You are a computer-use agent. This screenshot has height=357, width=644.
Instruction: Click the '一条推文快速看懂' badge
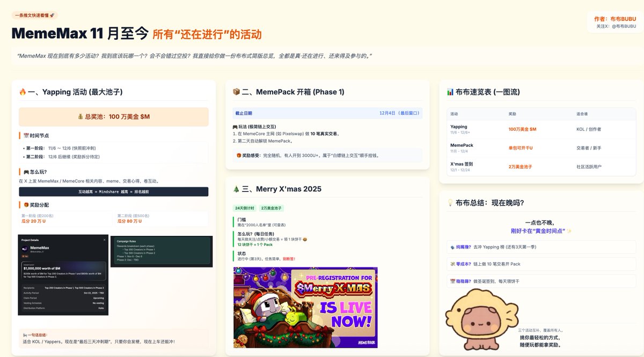[35, 16]
